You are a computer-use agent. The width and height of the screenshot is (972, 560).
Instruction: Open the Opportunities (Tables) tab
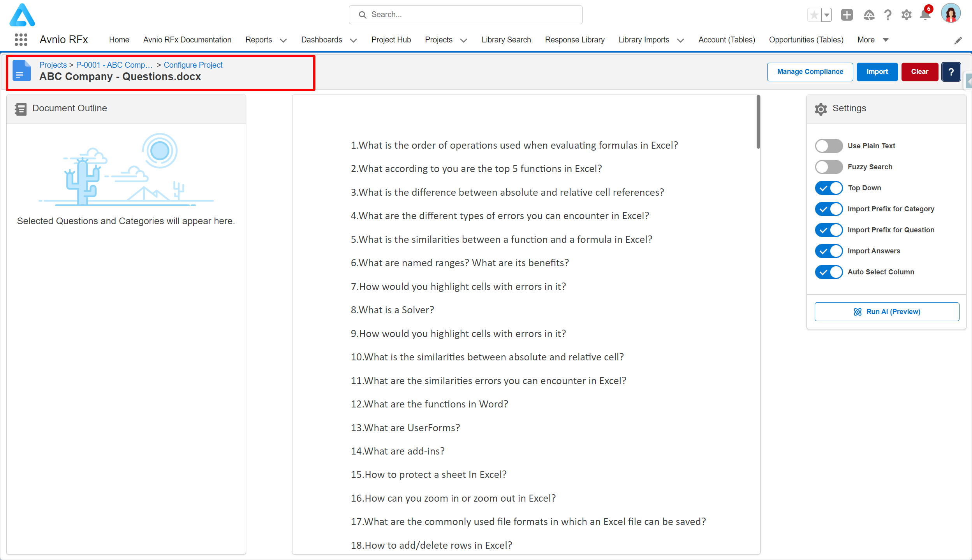point(806,40)
